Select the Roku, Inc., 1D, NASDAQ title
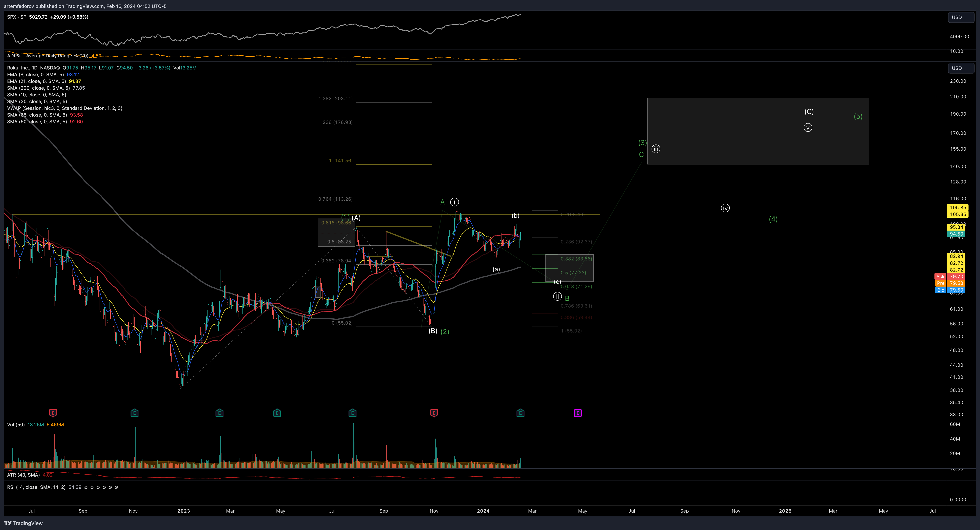 pos(33,68)
